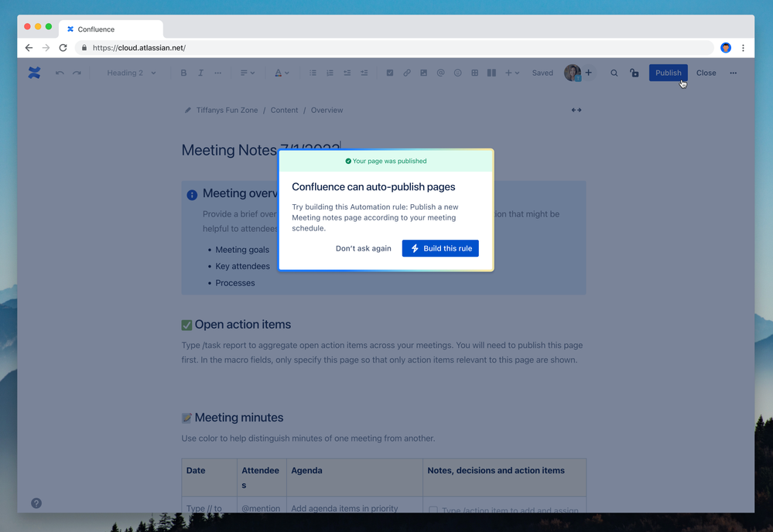The image size is (773, 532).
Task: Click the Key attendees bullet
Action: (242, 266)
